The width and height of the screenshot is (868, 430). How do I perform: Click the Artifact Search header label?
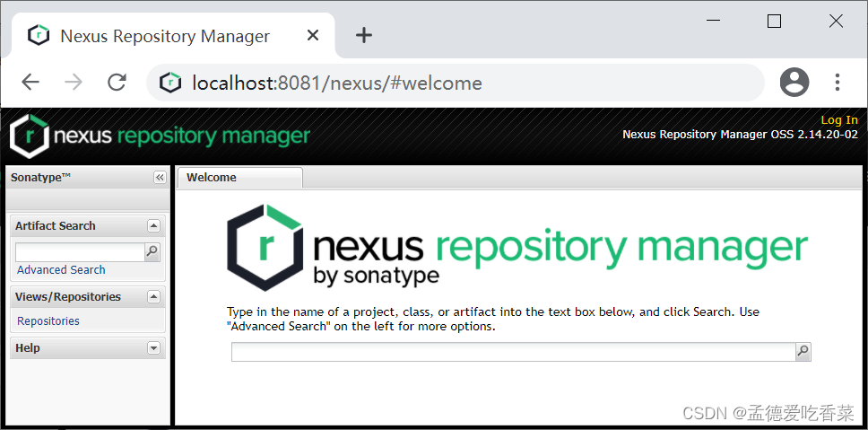click(56, 225)
